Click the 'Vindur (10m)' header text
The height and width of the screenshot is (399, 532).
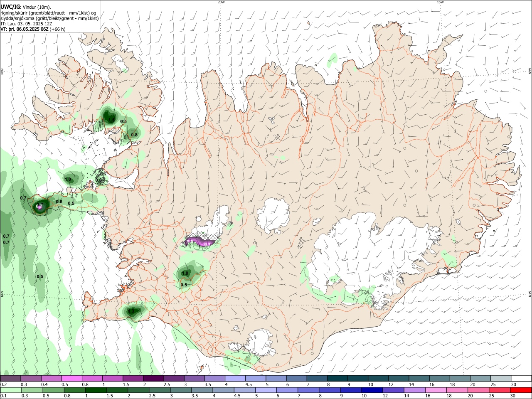click(x=36, y=7)
